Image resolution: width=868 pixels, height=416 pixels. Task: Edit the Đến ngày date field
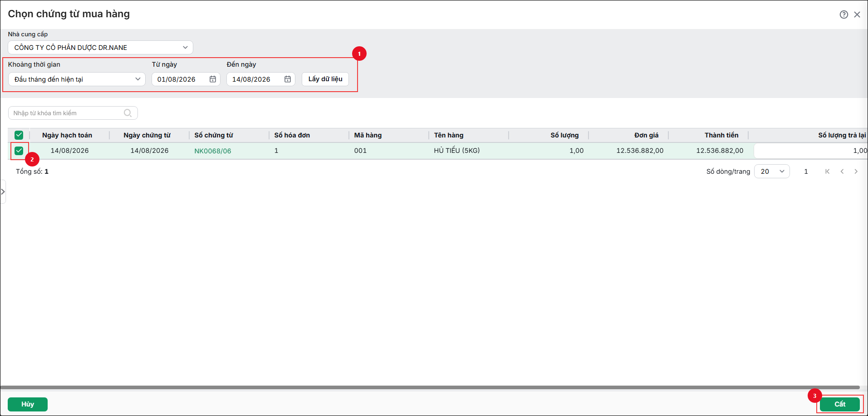click(260, 79)
